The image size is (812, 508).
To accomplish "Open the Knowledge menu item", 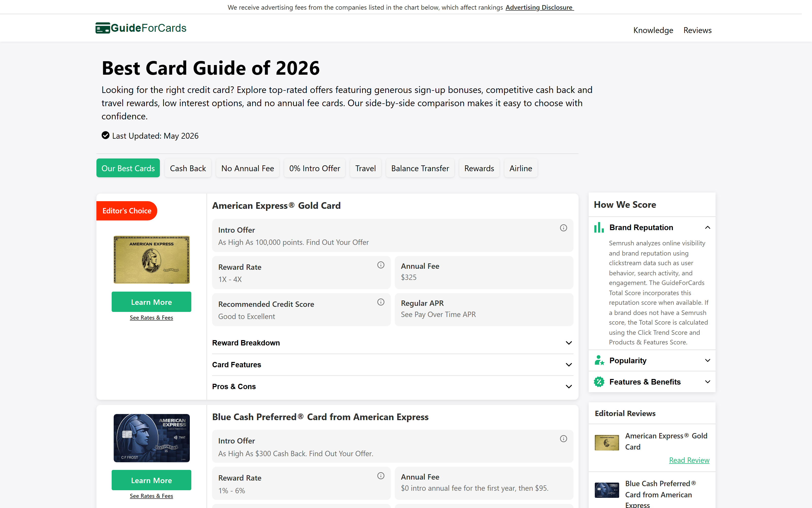I will (653, 30).
